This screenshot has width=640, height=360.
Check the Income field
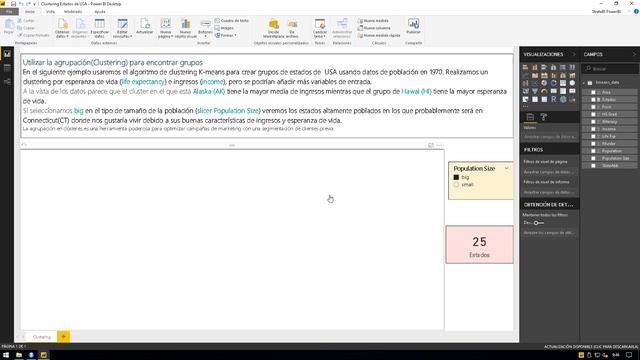tap(593, 129)
